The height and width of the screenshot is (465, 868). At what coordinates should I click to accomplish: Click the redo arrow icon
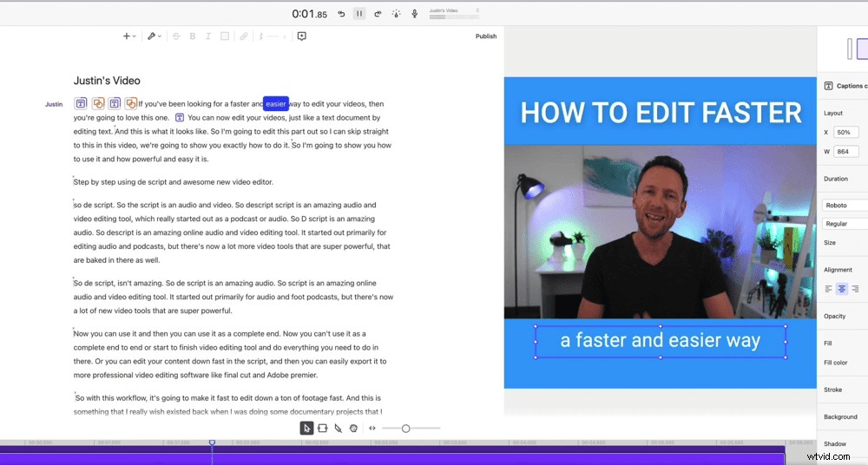click(378, 14)
